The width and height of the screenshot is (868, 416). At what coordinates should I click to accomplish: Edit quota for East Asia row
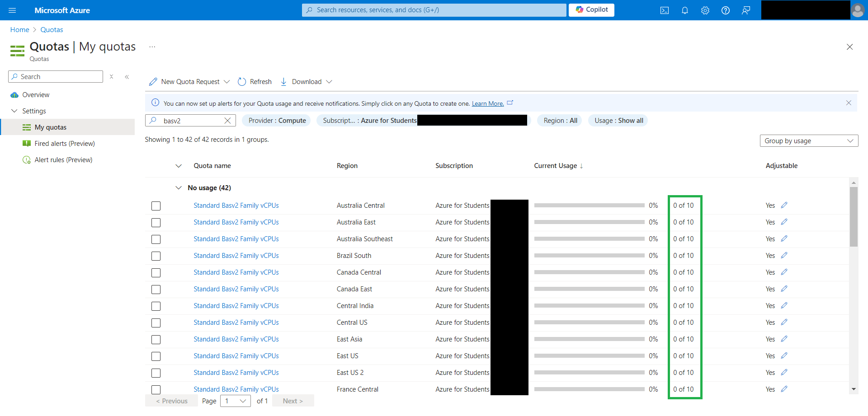[784, 339]
